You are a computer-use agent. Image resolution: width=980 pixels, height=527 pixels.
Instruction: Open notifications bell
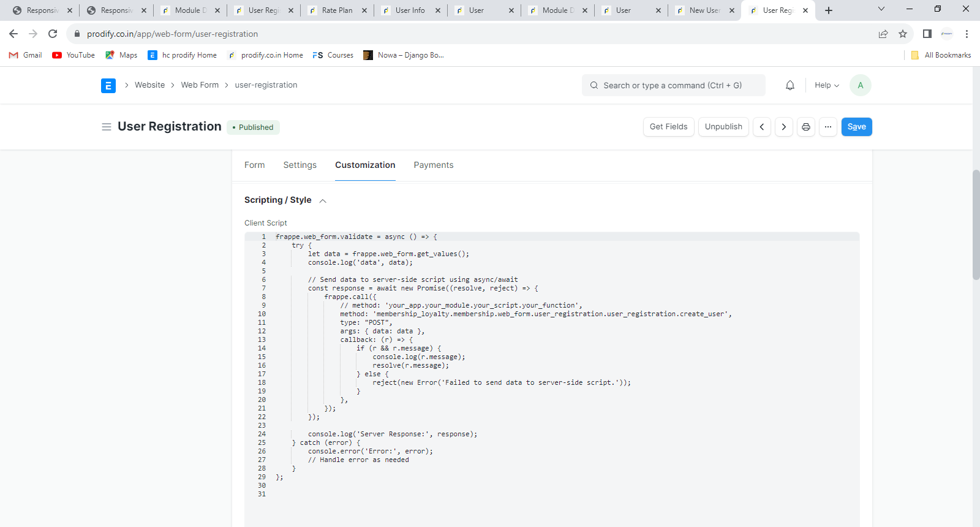(x=790, y=85)
